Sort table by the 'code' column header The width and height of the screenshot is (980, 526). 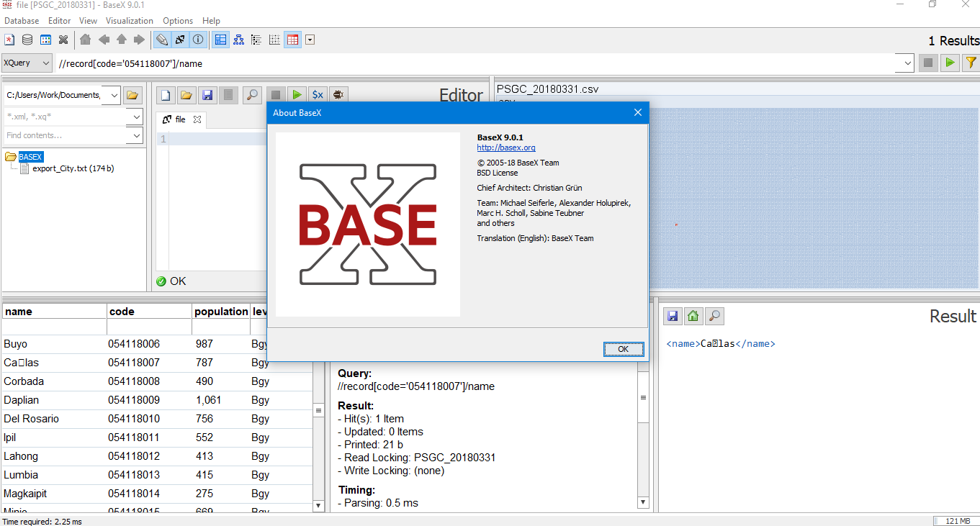point(149,312)
